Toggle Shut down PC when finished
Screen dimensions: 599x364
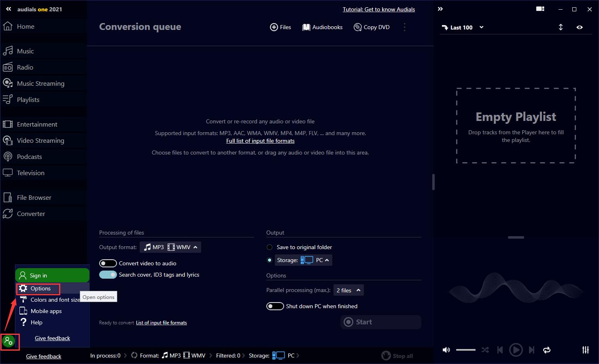tap(275, 306)
